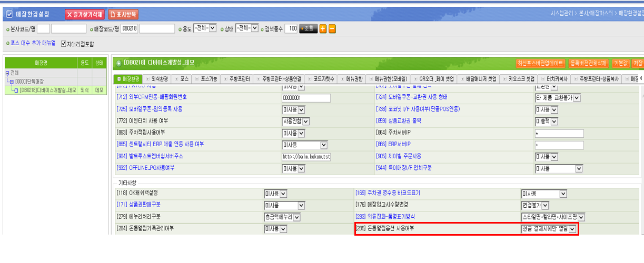
Task: Collapse the 전체 tree root node
Action: coord(7,73)
